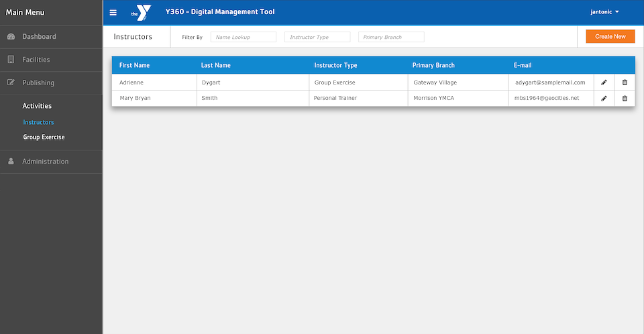Select Instructors submenu item
This screenshot has height=334, width=644.
38,122
